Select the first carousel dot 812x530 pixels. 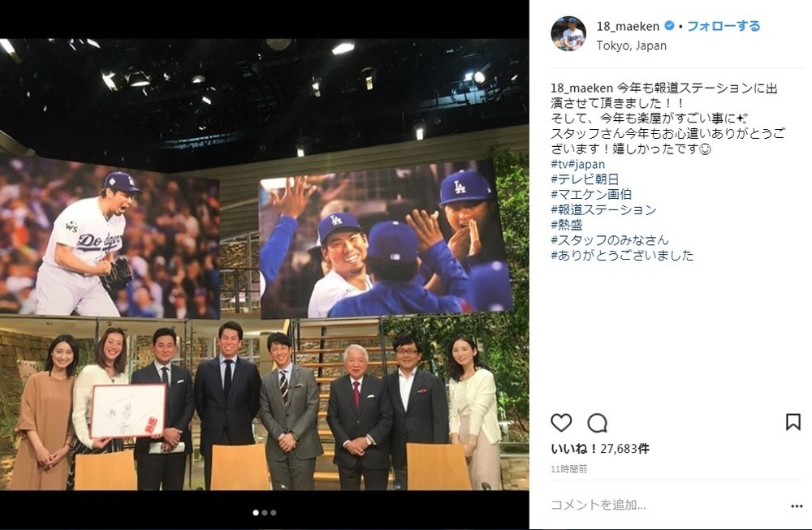point(255,512)
